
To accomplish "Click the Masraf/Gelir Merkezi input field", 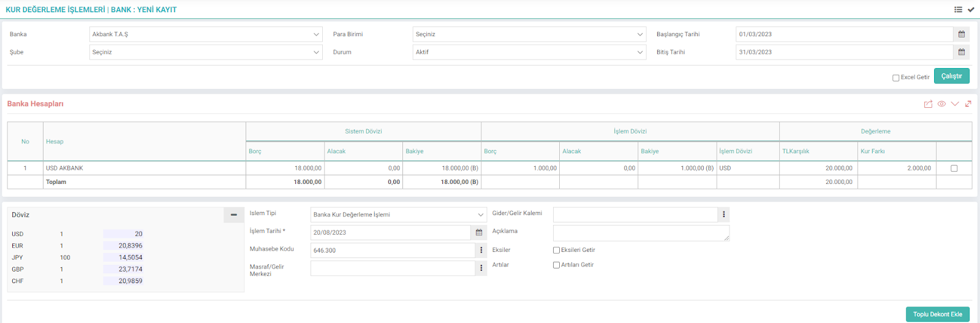I will (x=393, y=268).
